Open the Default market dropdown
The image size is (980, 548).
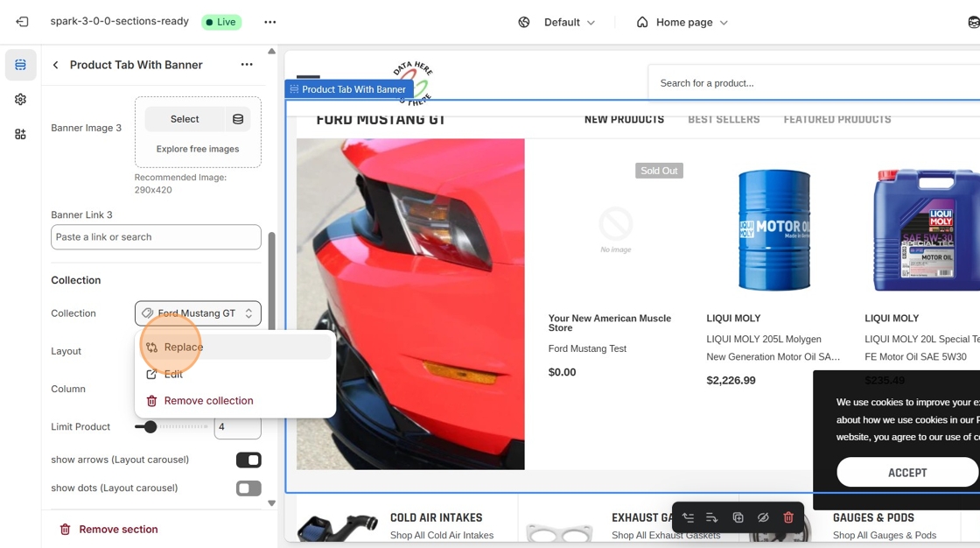point(570,23)
